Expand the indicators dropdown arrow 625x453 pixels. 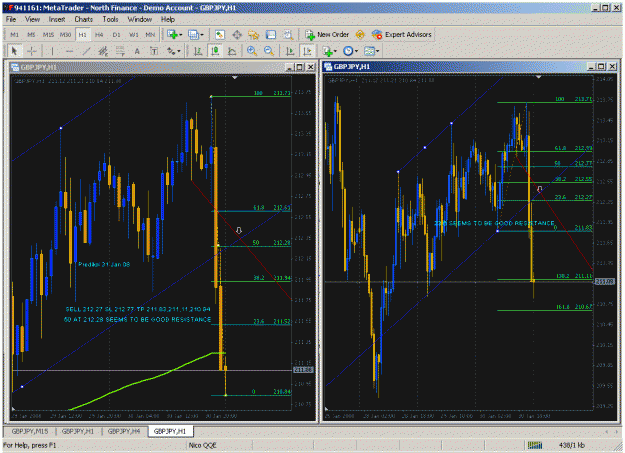pyautogui.click(x=335, y=51)
